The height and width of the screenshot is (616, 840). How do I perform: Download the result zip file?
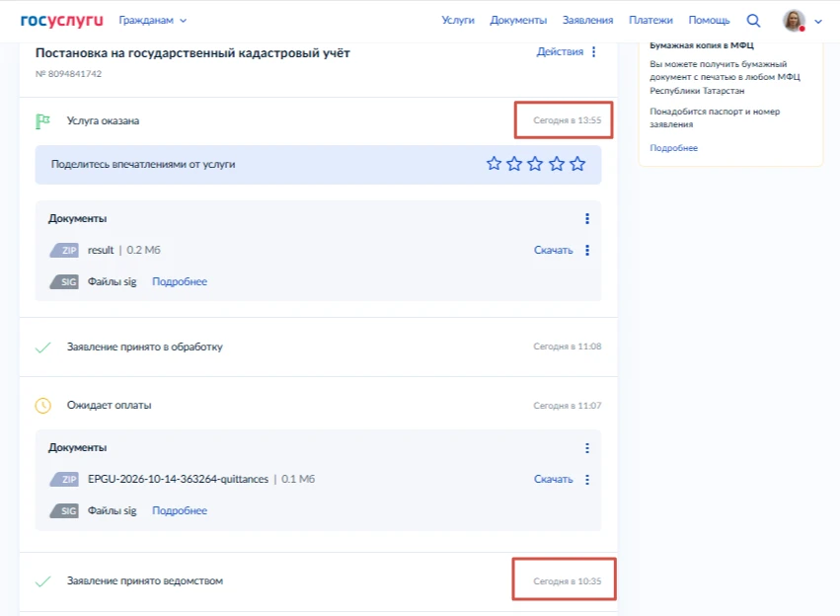[x=554, y=250]
